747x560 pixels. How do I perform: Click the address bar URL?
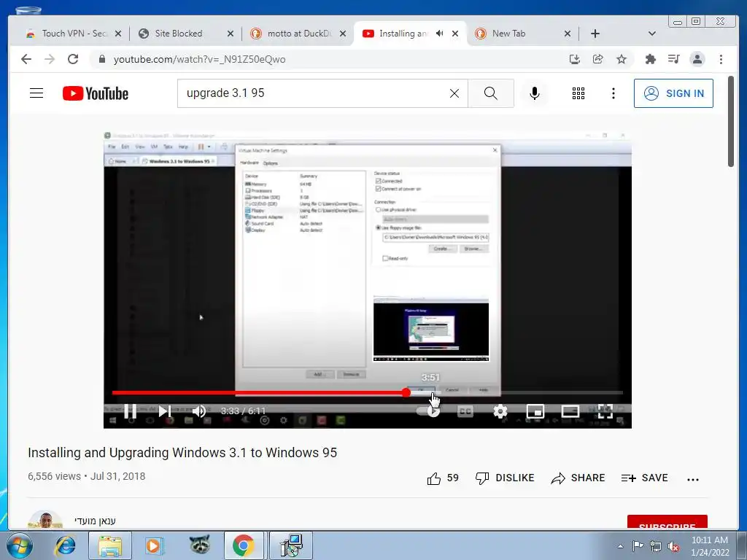tap(200, 59)
